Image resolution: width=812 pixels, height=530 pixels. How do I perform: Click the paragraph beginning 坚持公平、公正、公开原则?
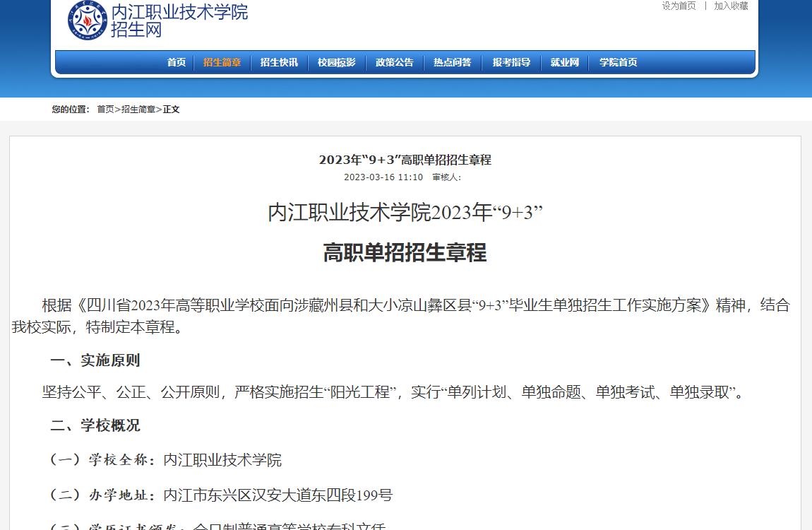(393, 392)
